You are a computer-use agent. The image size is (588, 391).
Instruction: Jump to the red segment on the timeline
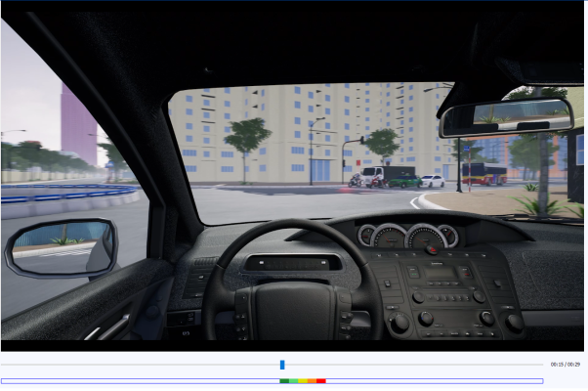[321, 380]
